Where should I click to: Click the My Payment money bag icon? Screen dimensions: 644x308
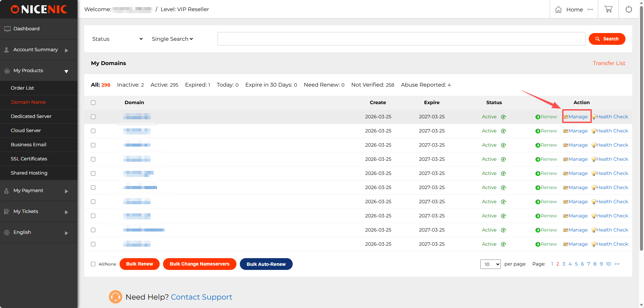tap(6, 191)
